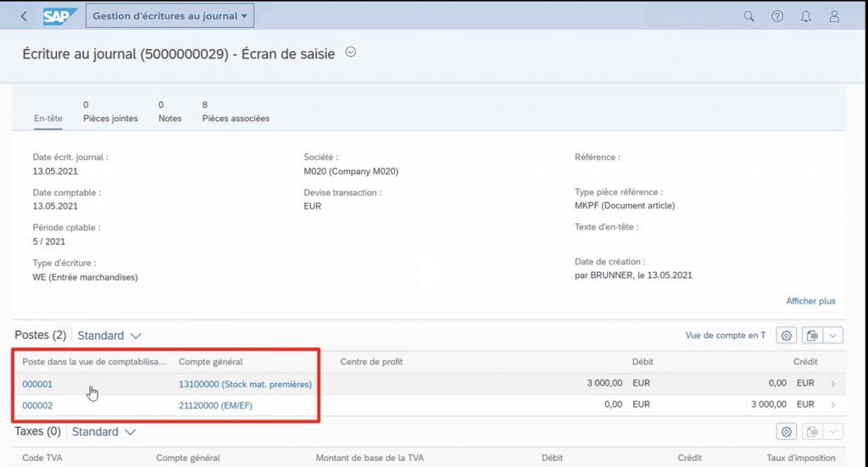The image size is (868, 467).
Task: Expand the header title actions chevron
Action: pos(351,53)
